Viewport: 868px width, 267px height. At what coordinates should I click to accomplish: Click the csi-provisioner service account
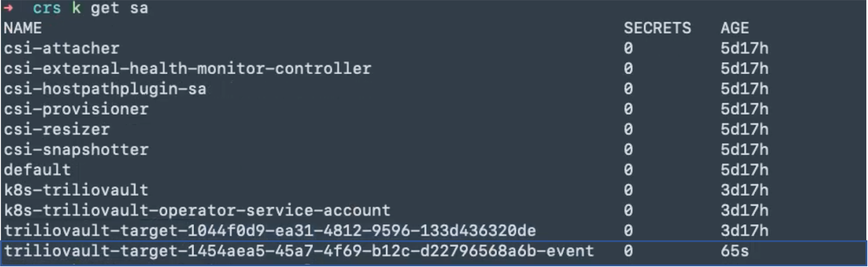pos(76,109)
